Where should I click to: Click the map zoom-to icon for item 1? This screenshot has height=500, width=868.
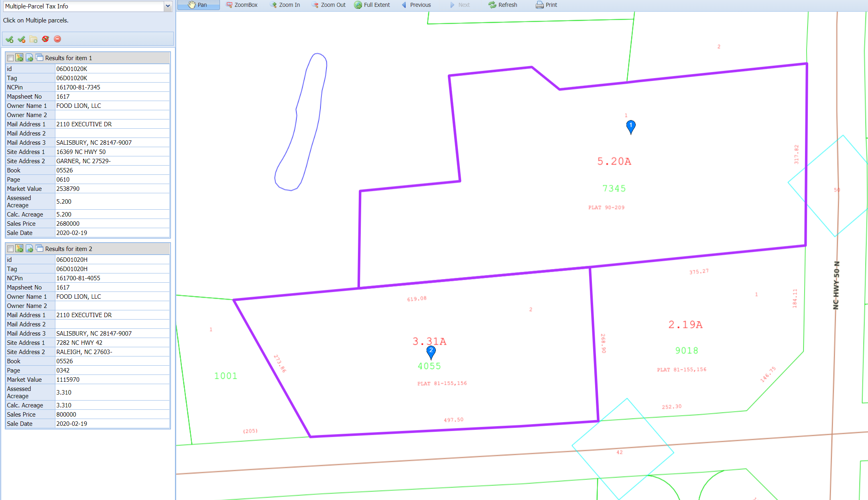click(19, 58)
